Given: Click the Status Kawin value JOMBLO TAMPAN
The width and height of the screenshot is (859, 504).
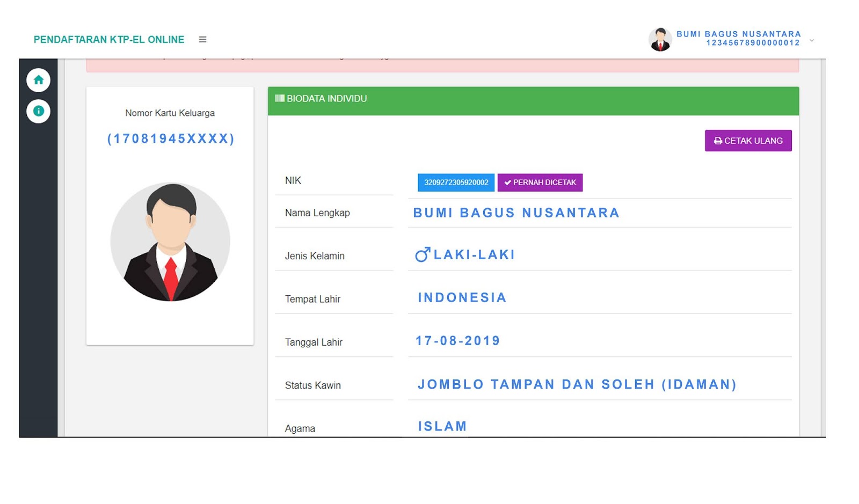Looking at the screenshot, I should (576, 384).
